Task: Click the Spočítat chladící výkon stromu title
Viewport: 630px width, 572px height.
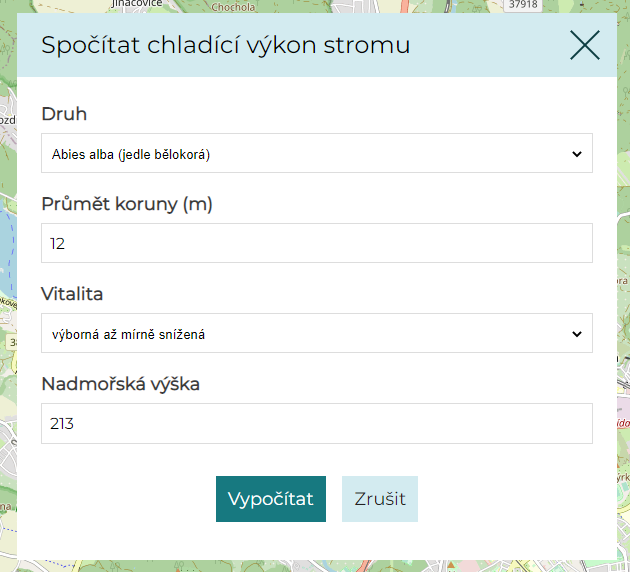Action: point(226,45)
